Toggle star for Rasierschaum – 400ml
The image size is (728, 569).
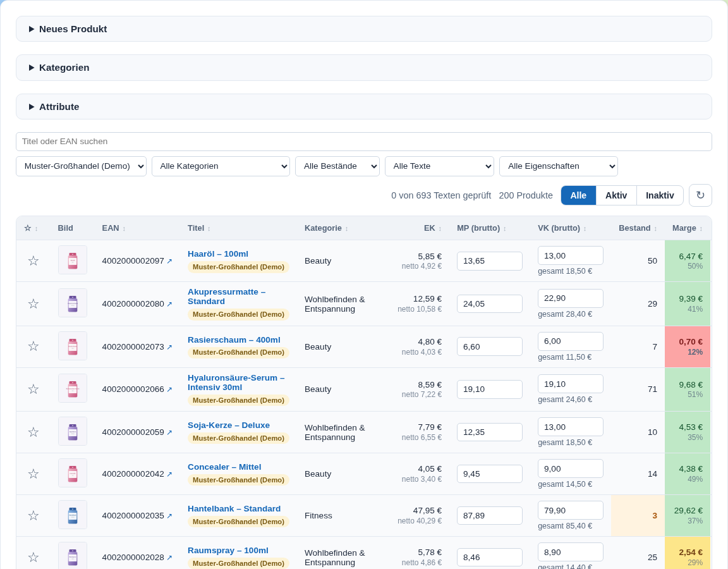tap(33, 346)
